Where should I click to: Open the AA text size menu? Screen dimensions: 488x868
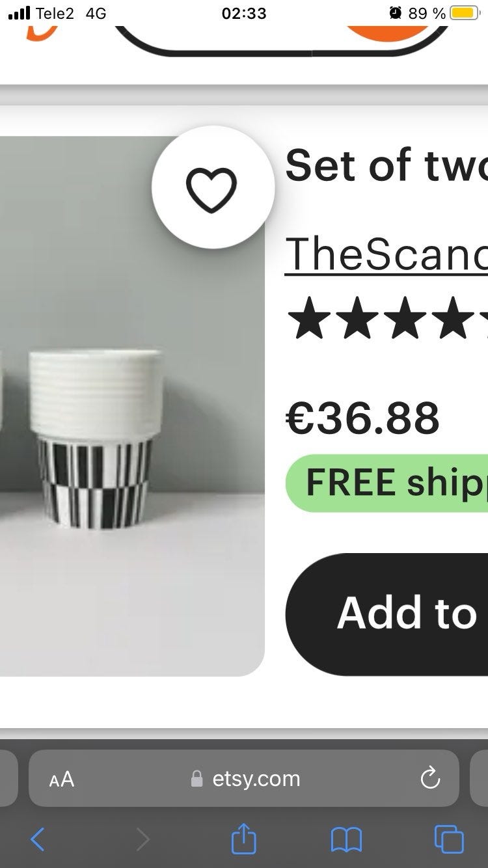coord(62,779)
